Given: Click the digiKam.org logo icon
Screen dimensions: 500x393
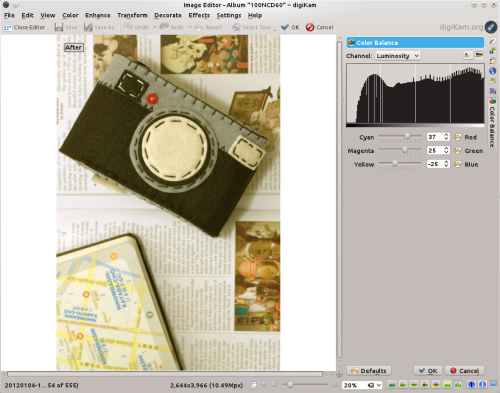Looking at the screenshot, I should (491, 27).
